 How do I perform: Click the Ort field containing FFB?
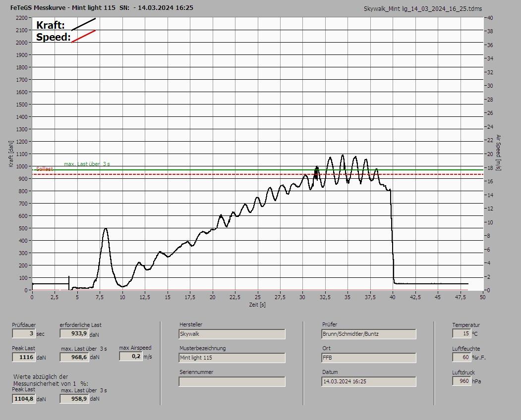(x=369, y=358)
